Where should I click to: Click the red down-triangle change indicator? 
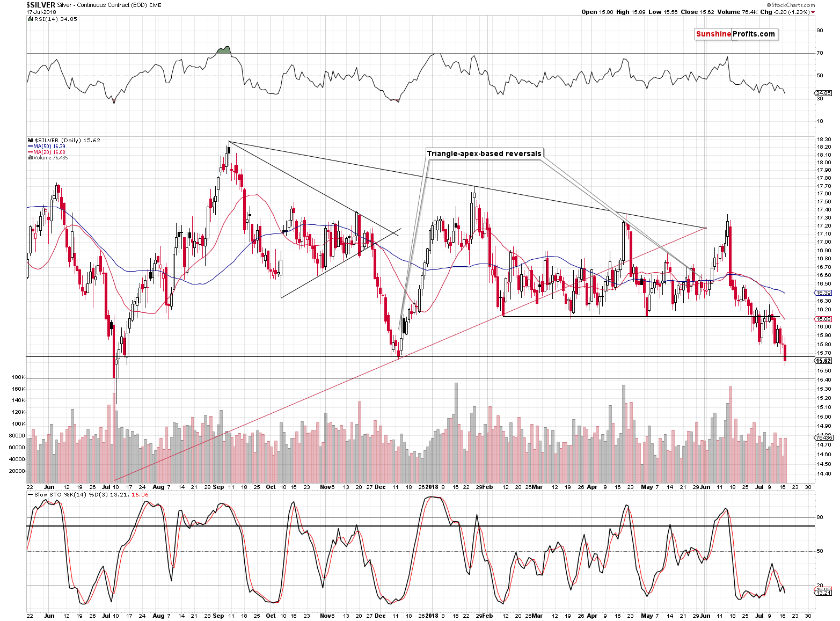pos(813,12)
